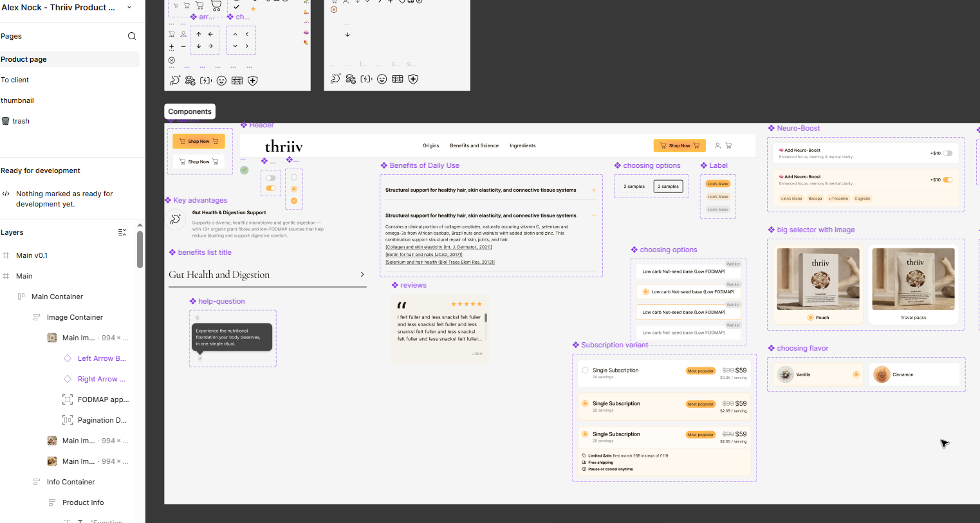Select the green leaf badge icon under header

pyautogui.click(x=245, y=170)
